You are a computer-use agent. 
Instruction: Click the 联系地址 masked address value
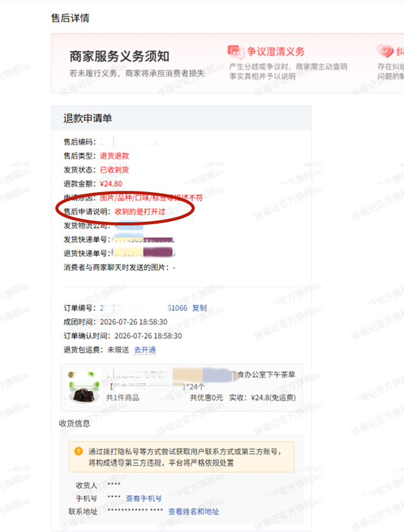(135, 510)
